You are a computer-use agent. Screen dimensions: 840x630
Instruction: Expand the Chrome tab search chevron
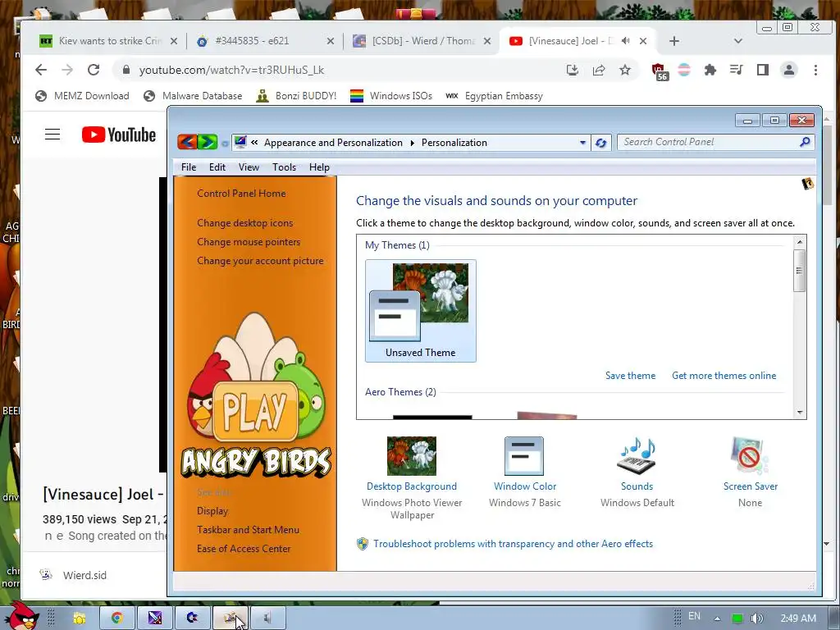click(737, 41)
